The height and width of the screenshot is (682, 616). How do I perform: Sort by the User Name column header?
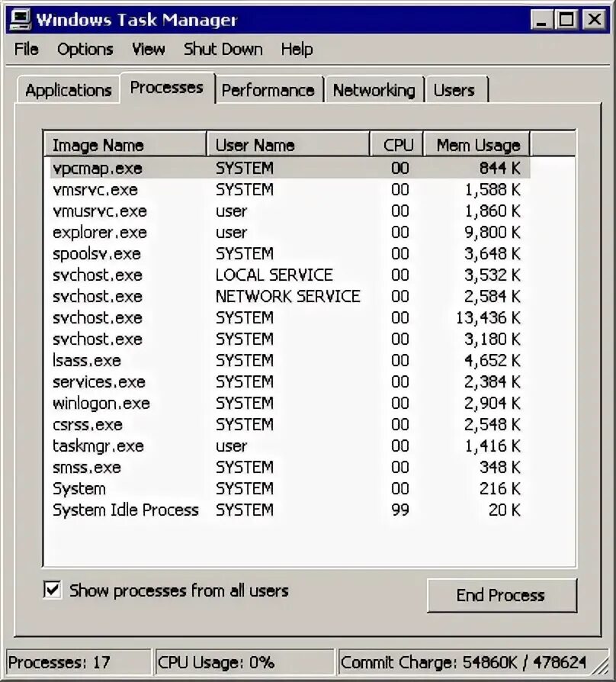click(x=288, y=145)
